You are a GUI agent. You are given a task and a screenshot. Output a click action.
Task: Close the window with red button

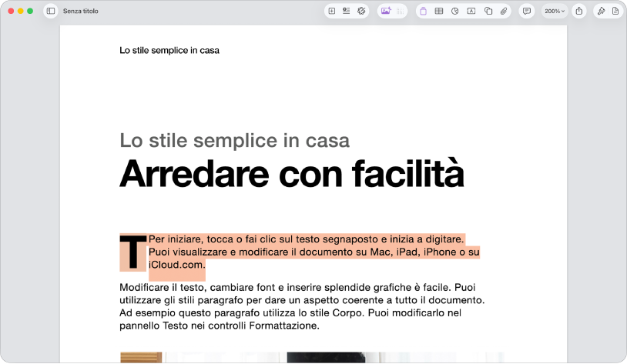tap(11, 12)
